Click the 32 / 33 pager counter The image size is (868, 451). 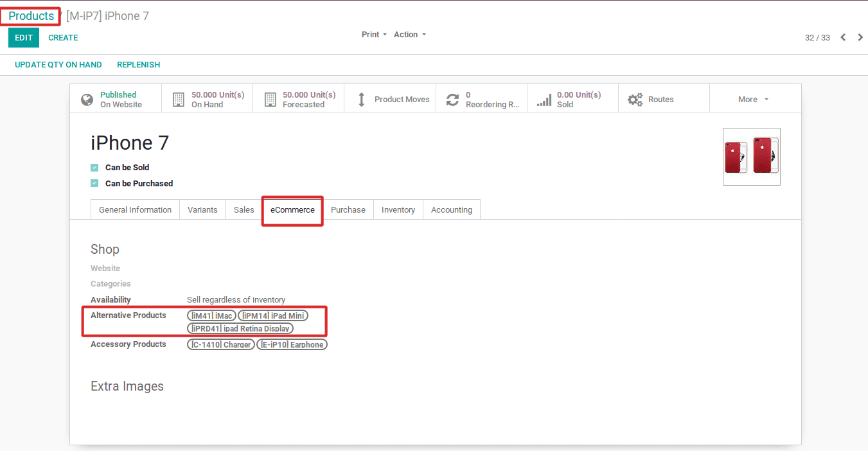pos(817,38)
